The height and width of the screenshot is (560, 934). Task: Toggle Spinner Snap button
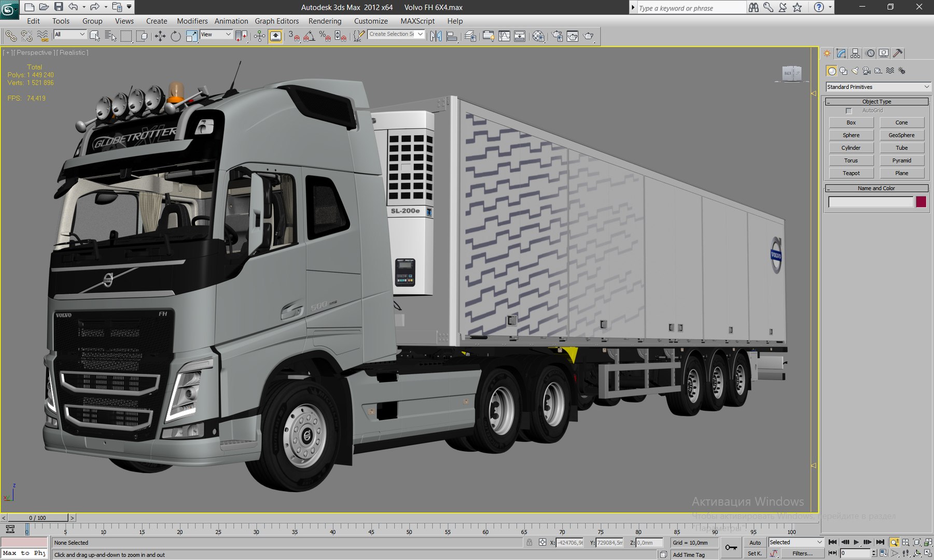[341, 36]
